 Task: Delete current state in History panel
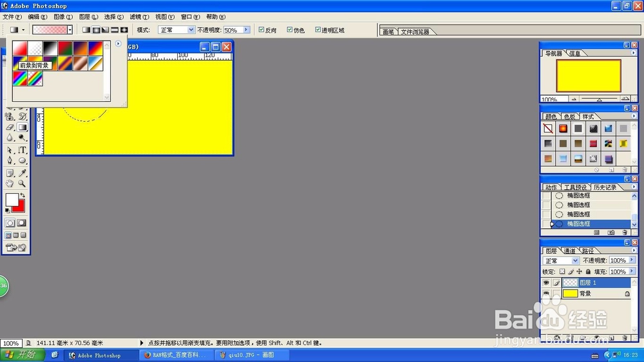[625, 233]
